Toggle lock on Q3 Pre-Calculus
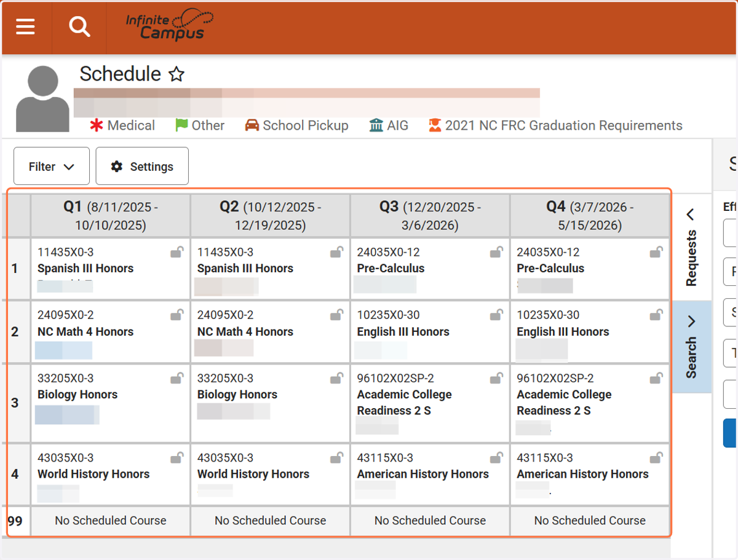 pyautogui.click(x=496, y=252)
